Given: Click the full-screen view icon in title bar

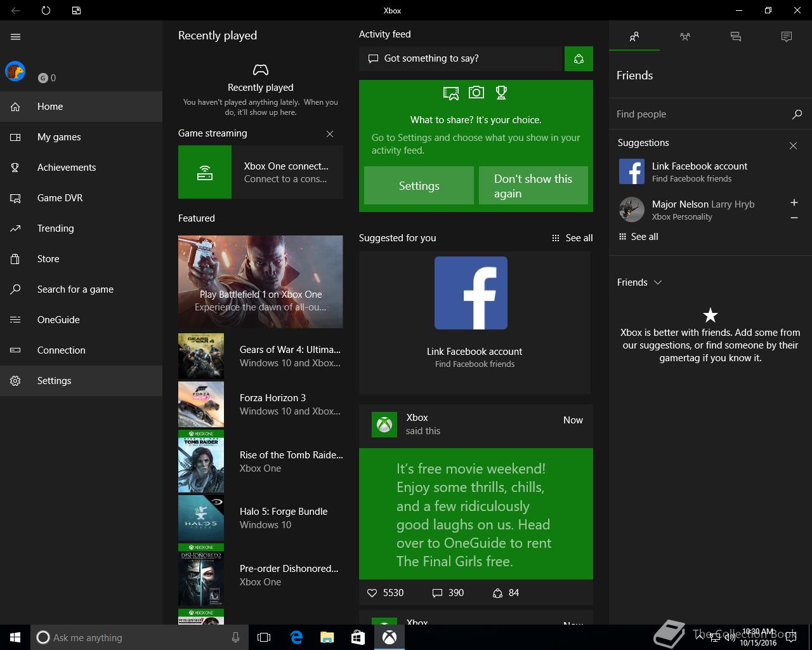Looking at the screenshot, I should pyautogui.click(x=76, y=10).
